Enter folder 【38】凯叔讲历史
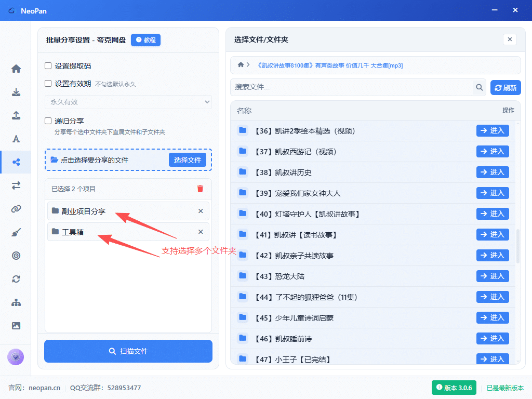 pyautogui.click(x=493, y=172)
